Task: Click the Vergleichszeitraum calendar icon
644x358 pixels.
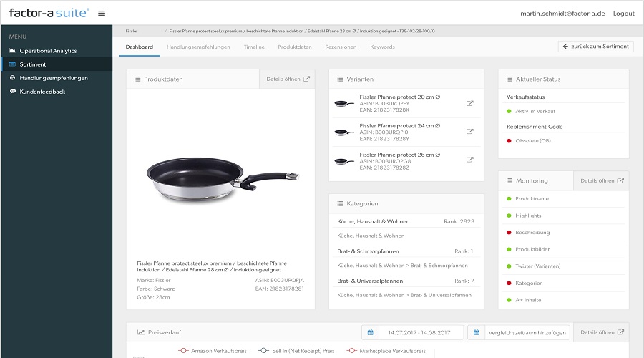Action: coord(477,332)
